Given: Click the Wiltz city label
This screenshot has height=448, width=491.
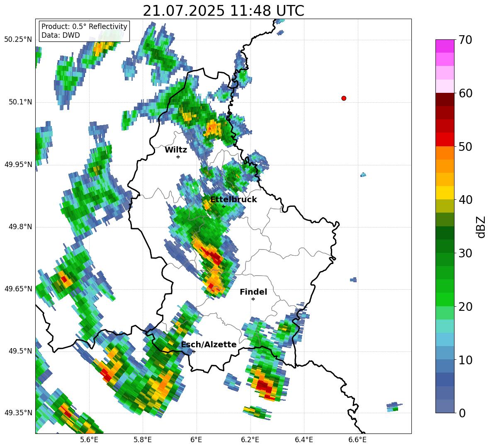Looking at the screenshot, I should pos(176,150).
